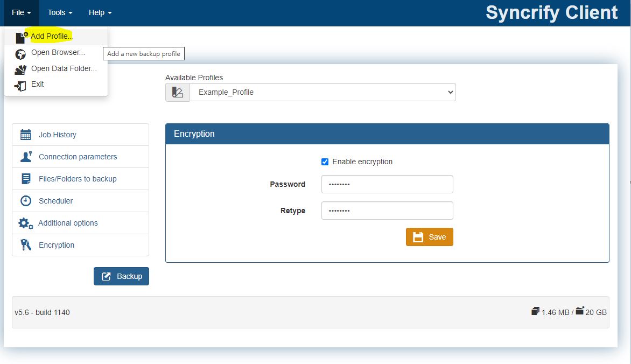Start Backup with the blue button
Viewport: 631px width, 364px height.
click(121, 276)
